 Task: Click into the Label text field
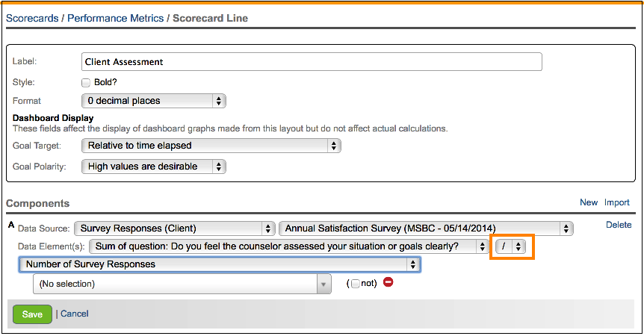point(311,62)
